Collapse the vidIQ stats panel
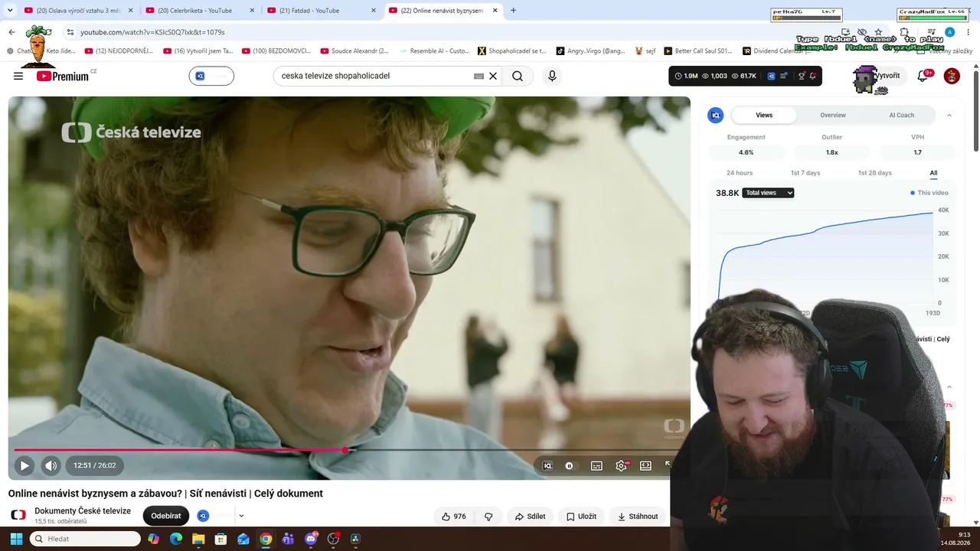The width and height of the screenshot is (980, 551). tap(949, 115)
